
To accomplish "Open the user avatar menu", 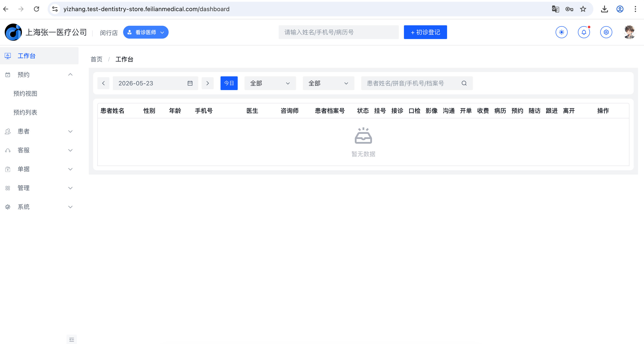I will point(629,32).
